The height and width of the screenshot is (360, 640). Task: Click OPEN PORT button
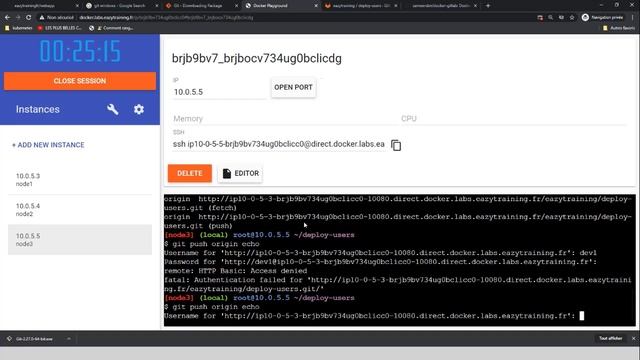tap(293, 87)
